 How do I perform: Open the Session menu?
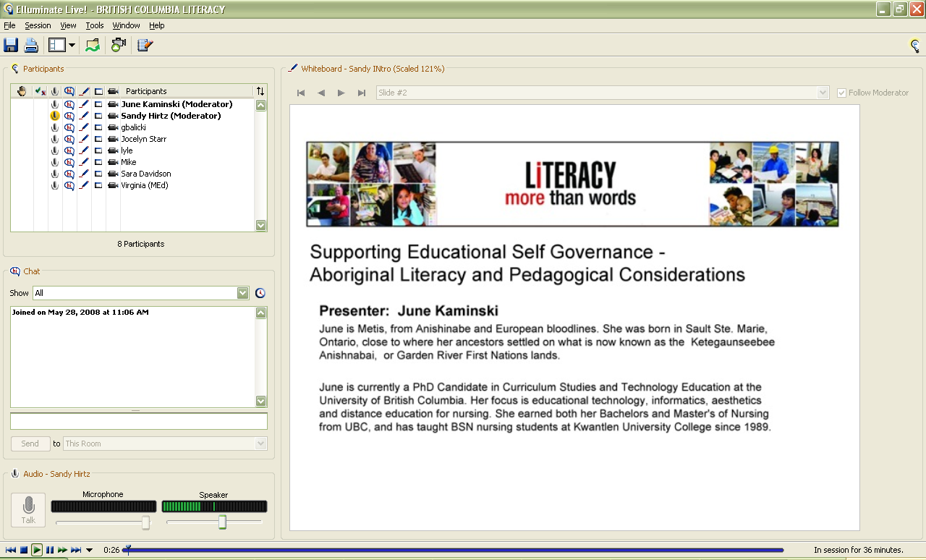[x=38, y=25]
